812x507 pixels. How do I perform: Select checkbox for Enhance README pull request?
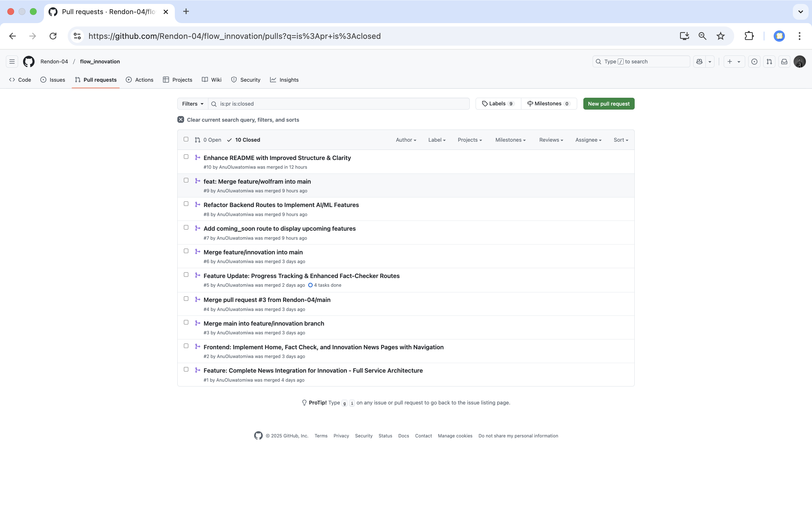pyautogui.click(x=186, y=157)
